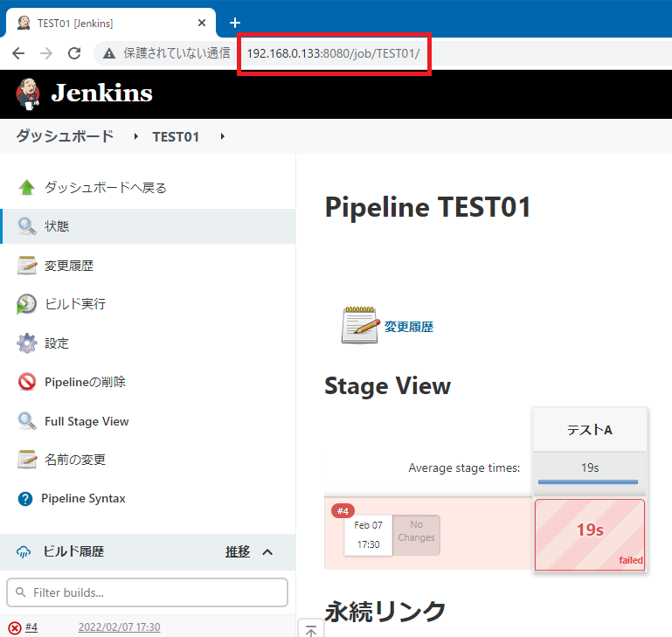672x637 pixels.
Task: Click the Pipeline TEST01 heading
Action: coord(427,207)
